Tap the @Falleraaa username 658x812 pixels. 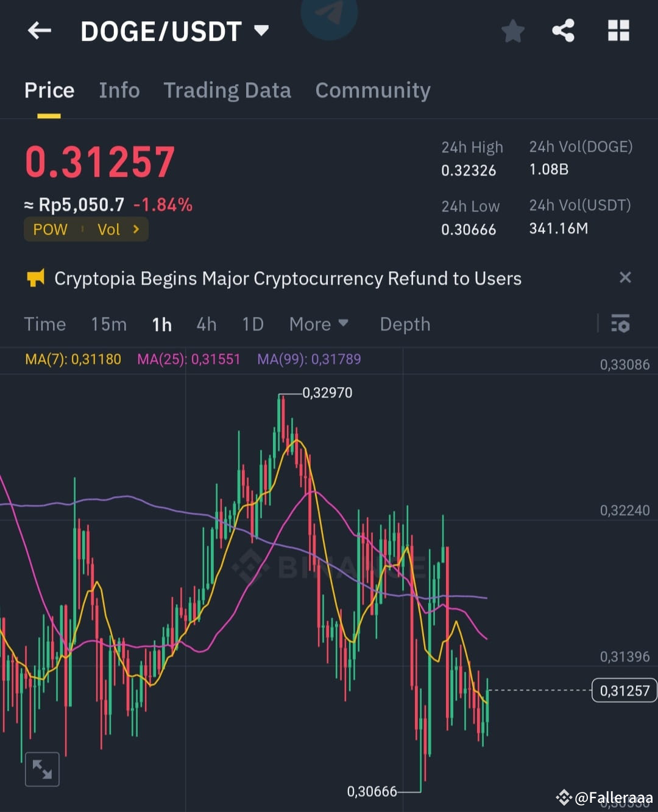(x=614, y=797)
